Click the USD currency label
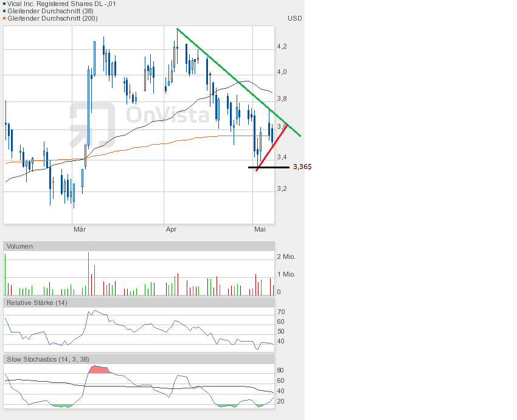The image size is (517, 420). pos(294,18)
